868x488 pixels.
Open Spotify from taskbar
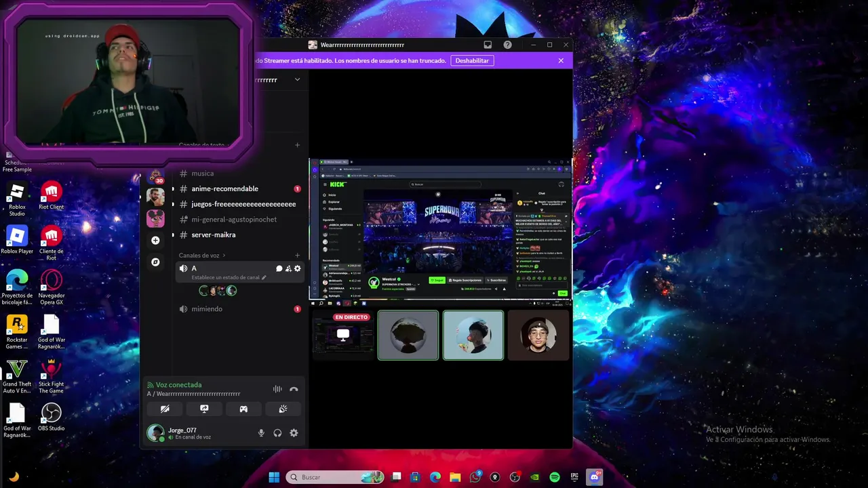click(x=555, y=477)
